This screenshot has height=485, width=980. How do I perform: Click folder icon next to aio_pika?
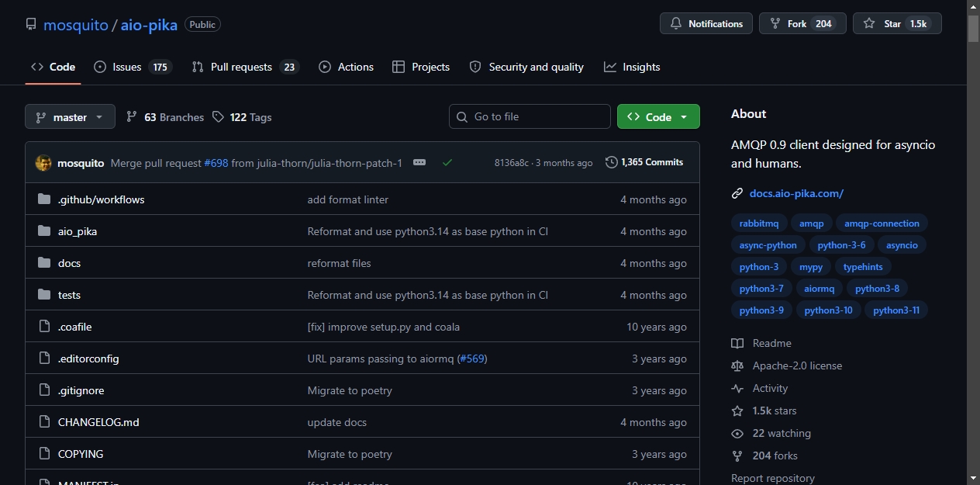point(44,231)
